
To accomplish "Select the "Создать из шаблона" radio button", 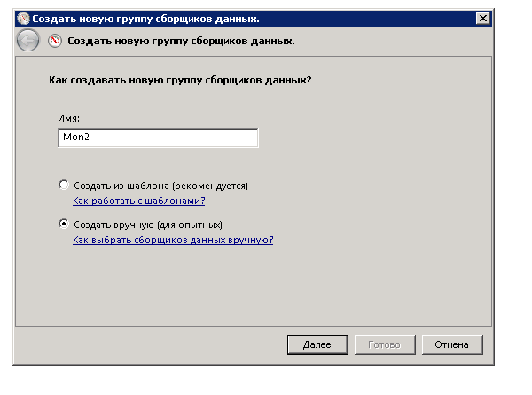I will tap(63, 186).
